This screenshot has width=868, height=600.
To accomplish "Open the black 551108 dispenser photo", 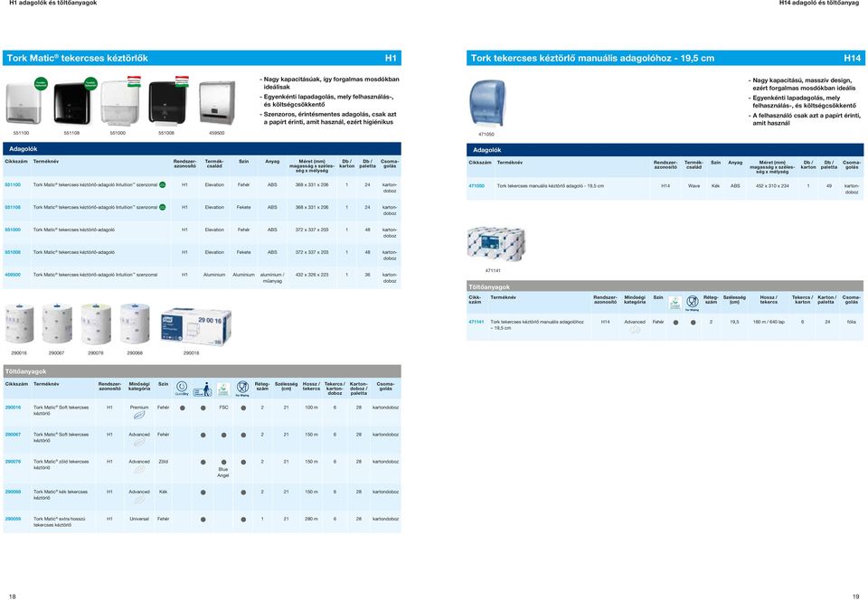I will click(x=72, y=103).
